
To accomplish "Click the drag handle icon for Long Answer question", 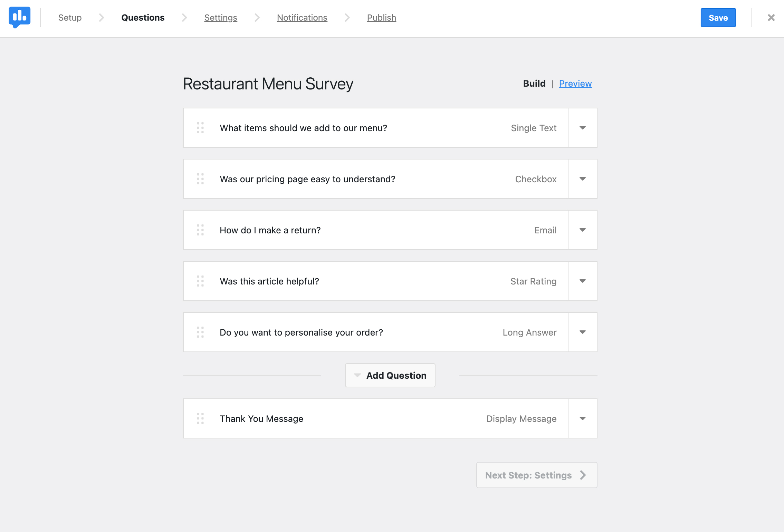I will 201,332.
